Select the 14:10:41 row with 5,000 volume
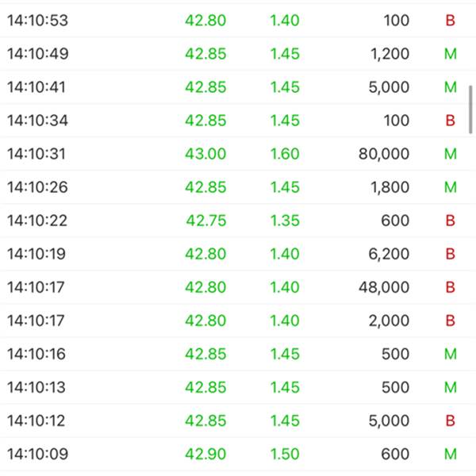Viewport: 476px width, 476px height. (238, 87)
